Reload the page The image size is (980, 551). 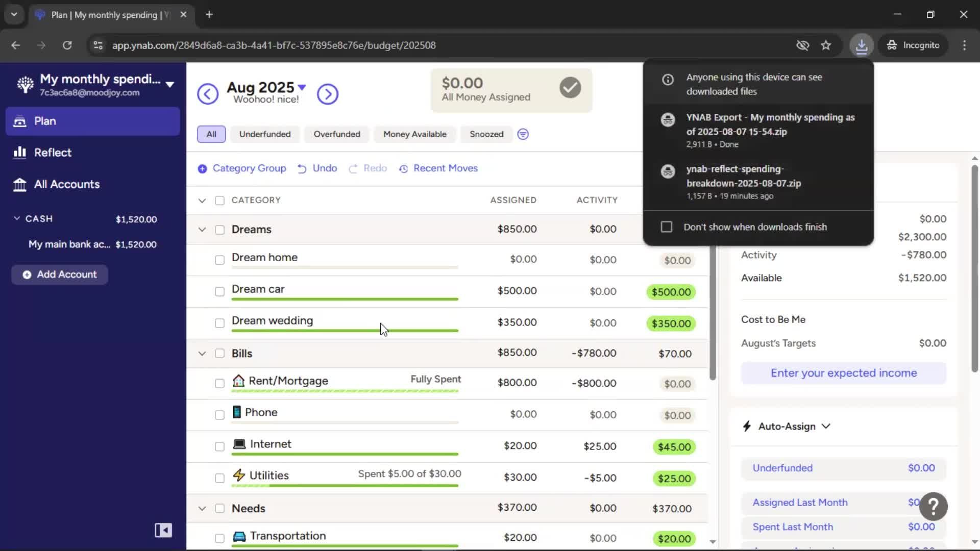67,45
